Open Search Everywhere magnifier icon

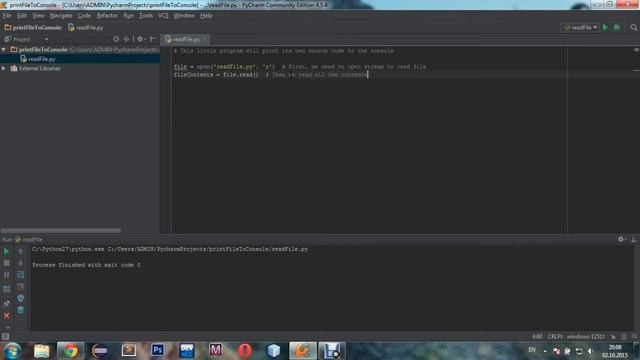[633, 27]
